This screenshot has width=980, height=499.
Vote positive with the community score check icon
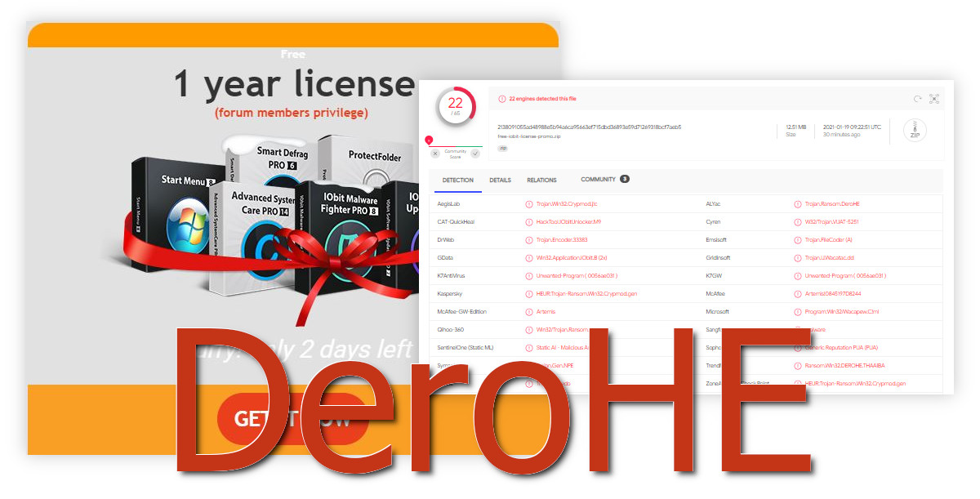pyautogui.click(x=475, y=153)
